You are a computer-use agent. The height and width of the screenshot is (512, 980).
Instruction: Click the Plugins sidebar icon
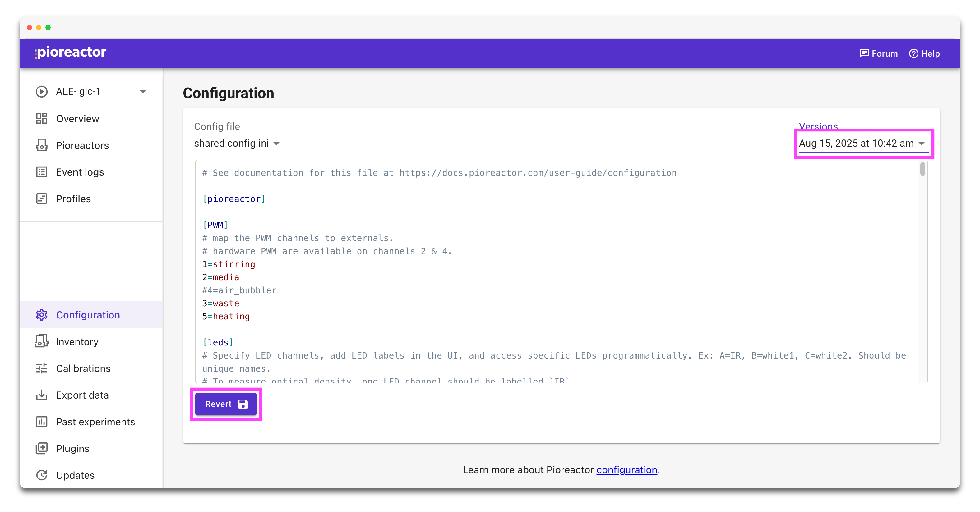point(42,449)
